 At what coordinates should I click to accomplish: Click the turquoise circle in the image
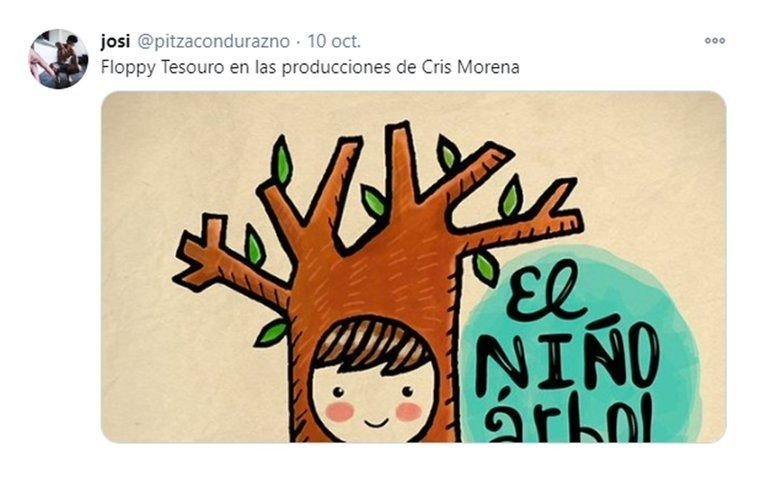pyautogui.click(x=583, y=343)
